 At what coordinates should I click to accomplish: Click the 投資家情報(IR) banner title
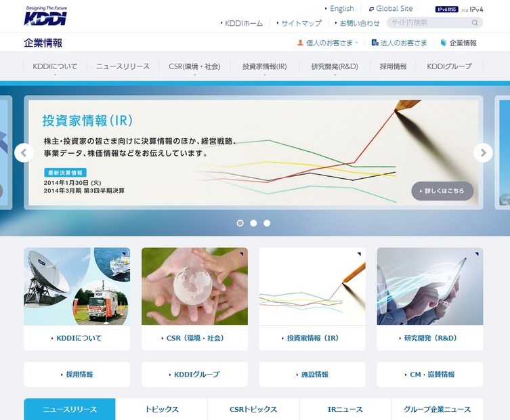pos(87,121)
